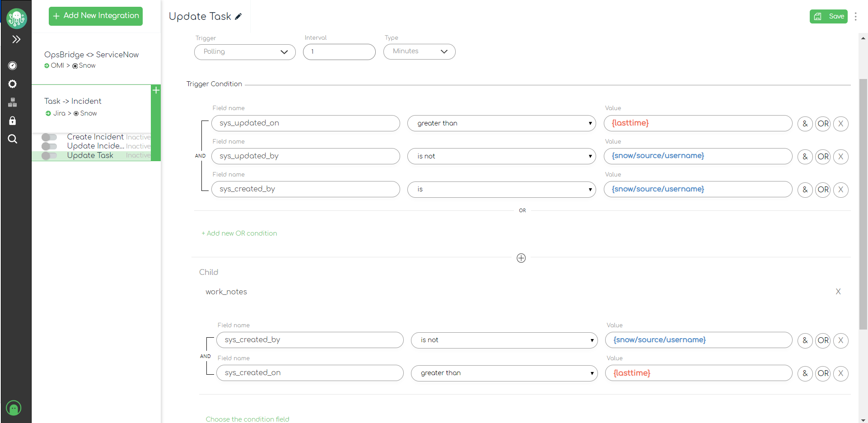Click green plus on Task -> Incident panel

coord(156,90)
